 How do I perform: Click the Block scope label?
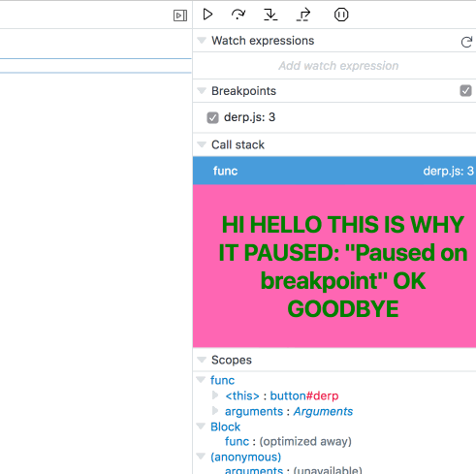coord(226,427)
